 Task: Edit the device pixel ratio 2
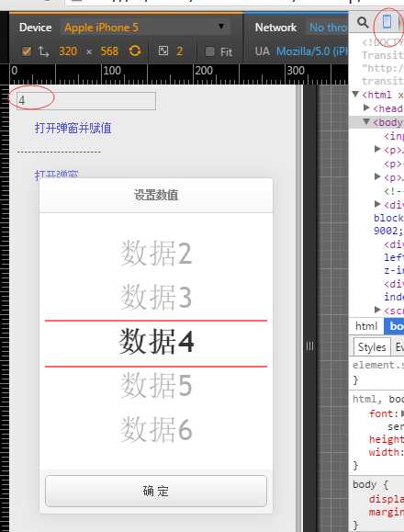(x=180, y=51)
